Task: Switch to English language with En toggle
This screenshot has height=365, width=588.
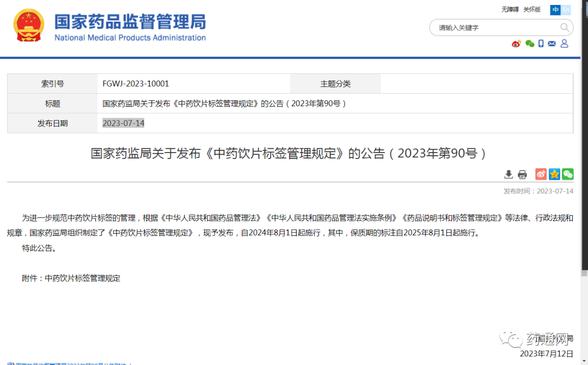Action: coord(566,10)
